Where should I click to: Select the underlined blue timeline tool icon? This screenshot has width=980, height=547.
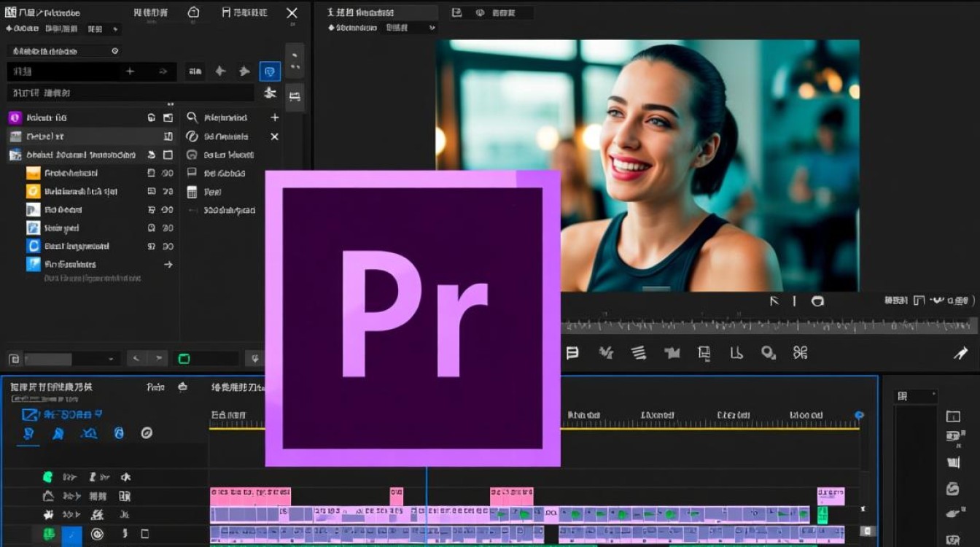[29, 434]
